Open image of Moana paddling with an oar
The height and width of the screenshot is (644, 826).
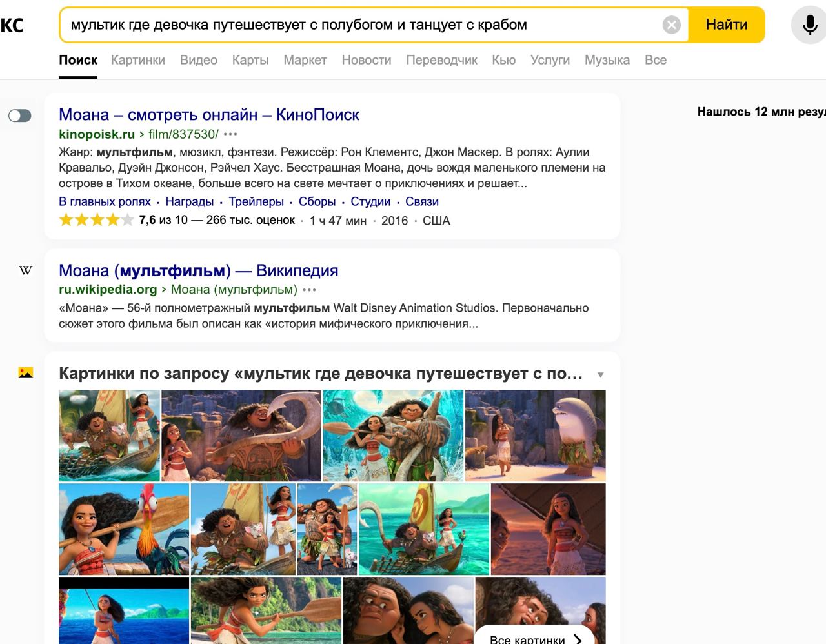click(266, 610)
